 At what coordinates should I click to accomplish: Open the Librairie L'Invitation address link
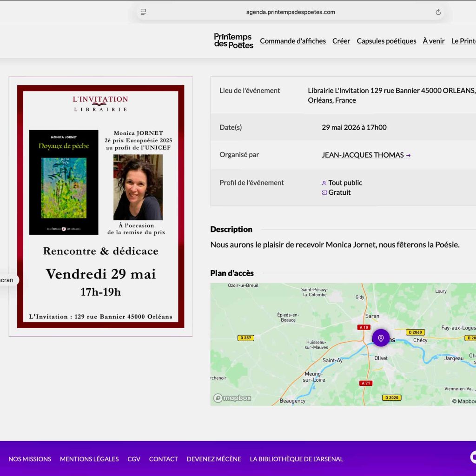pos(391,95)
